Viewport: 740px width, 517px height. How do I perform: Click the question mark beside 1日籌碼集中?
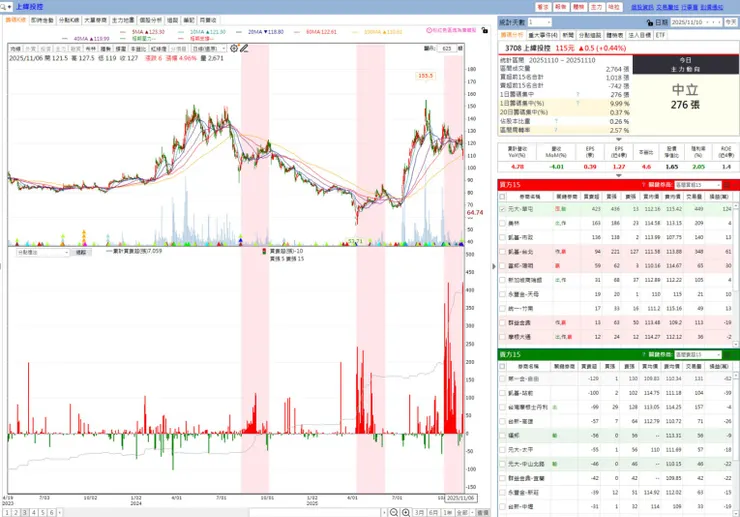(578, 94)
